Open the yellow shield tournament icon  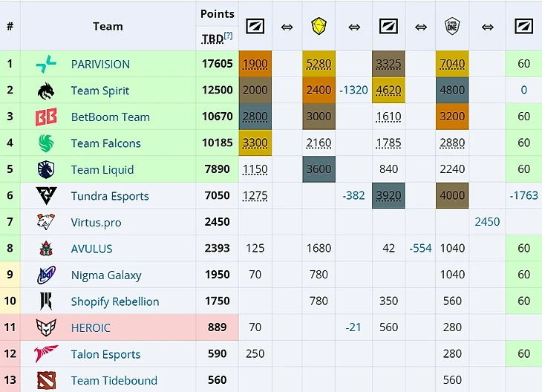(x=319, y=26)
